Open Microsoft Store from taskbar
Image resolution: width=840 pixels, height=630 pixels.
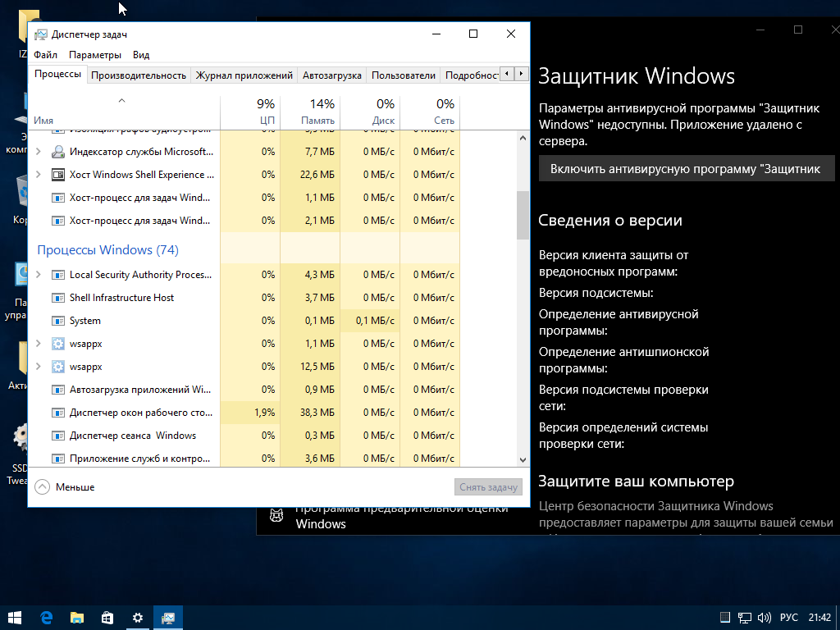point(107,618)
